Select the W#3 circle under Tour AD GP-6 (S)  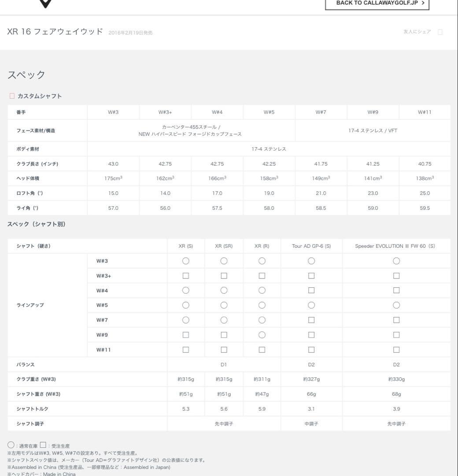coord(311,261)
